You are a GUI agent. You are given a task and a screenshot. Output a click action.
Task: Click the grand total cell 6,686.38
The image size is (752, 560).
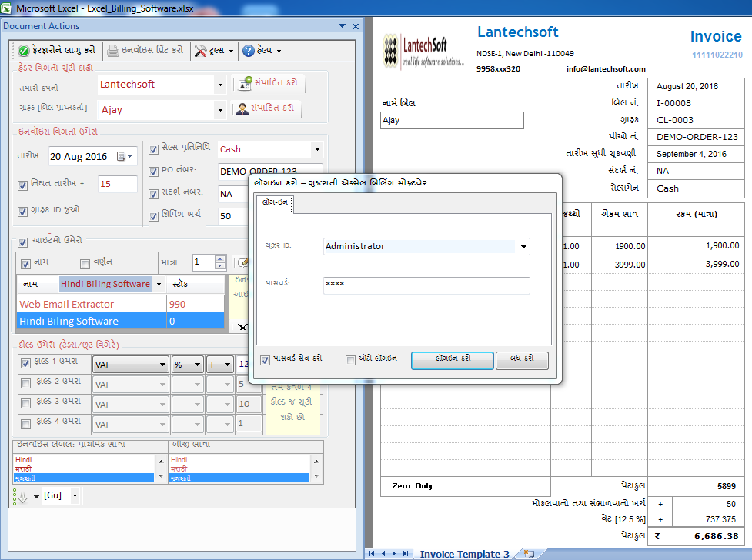click(696, 536)
